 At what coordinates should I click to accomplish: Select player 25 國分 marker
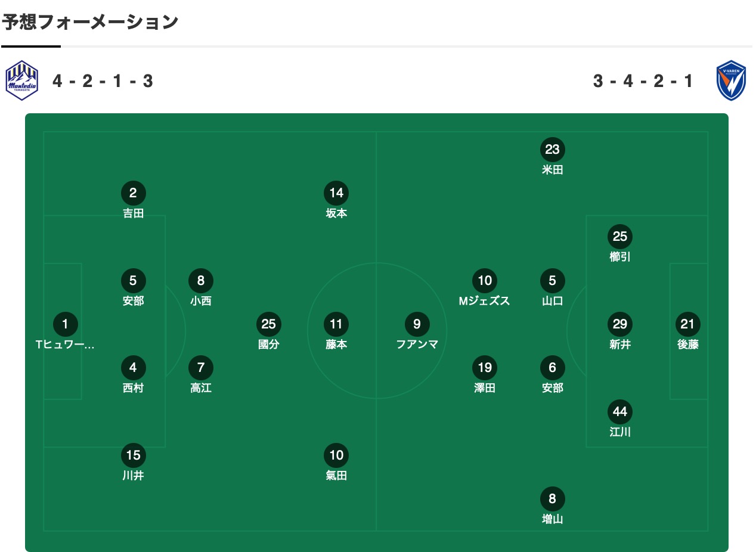[269, 324]
